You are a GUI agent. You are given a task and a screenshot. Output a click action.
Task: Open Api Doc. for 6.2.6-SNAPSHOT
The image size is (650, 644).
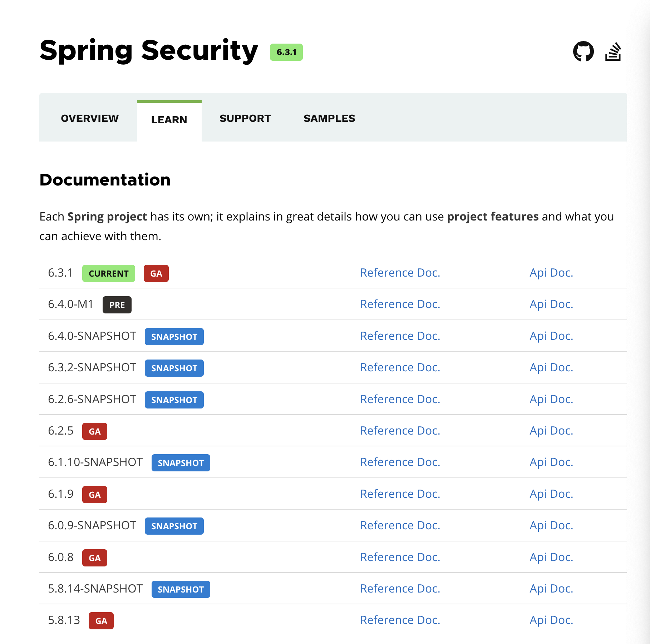551,399
